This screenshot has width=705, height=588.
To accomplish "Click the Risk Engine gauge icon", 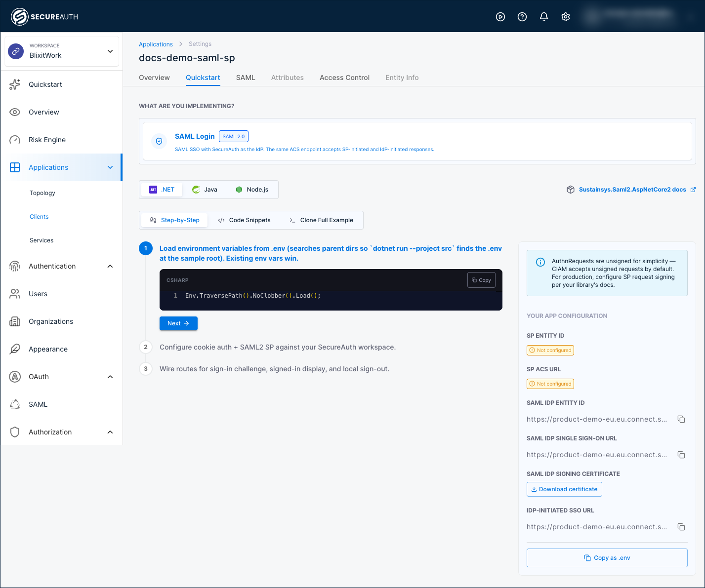I will [15, 140].
